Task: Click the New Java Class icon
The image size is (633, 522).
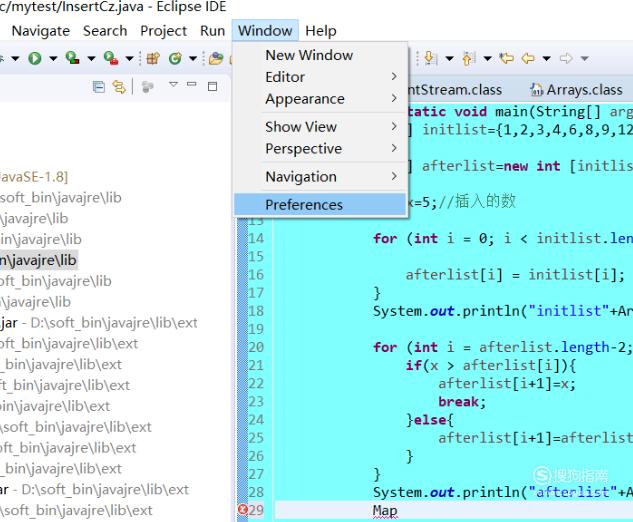Action: pyautogui.click(x=175, y=59)
